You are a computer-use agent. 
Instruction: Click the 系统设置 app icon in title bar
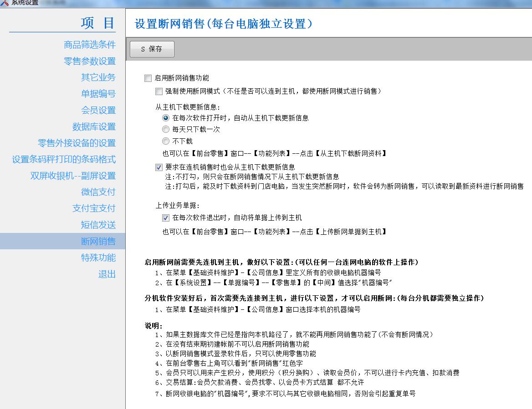[5, 3]
